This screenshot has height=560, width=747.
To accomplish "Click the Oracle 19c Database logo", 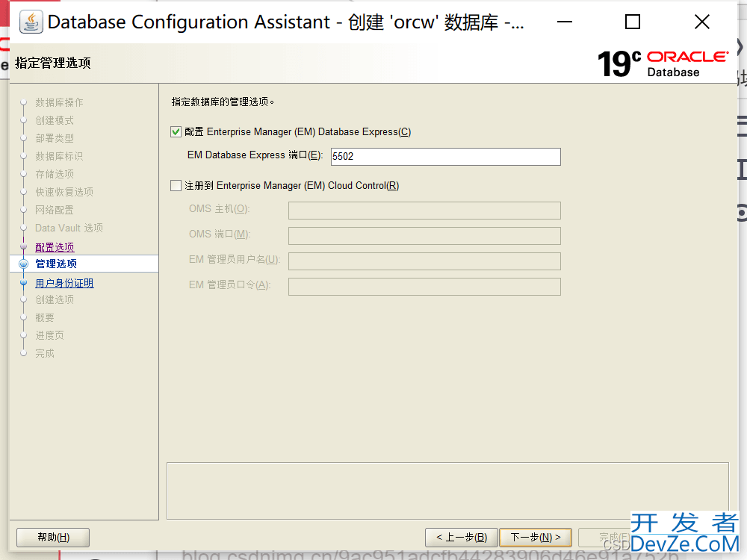I will (x=663, y=64).
